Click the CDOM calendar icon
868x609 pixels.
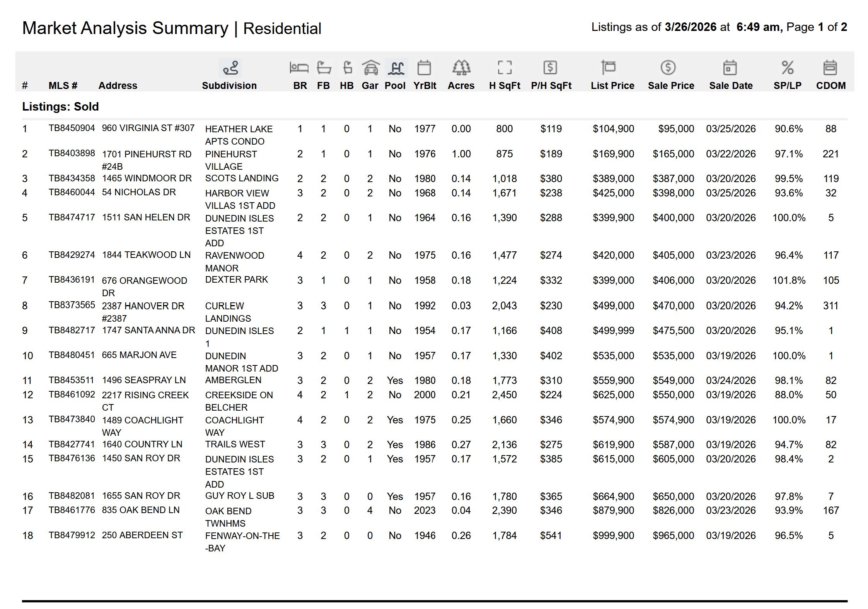point(830,68)
